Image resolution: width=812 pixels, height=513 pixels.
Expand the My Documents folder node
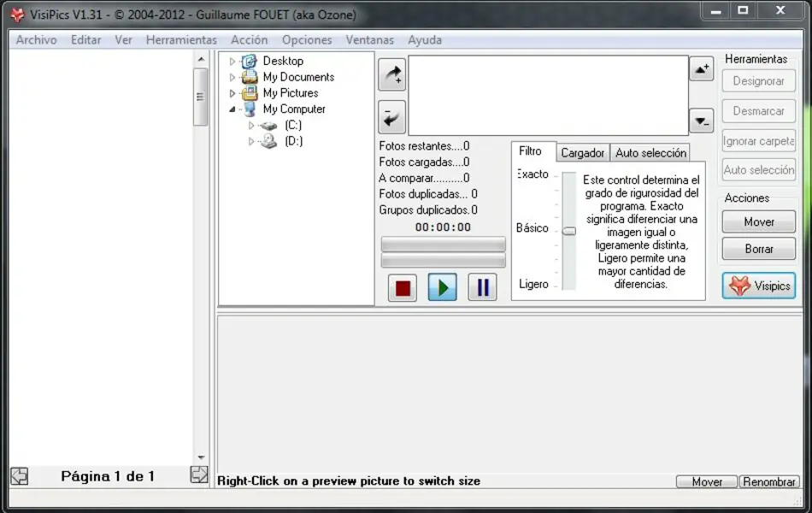point(232,78)
